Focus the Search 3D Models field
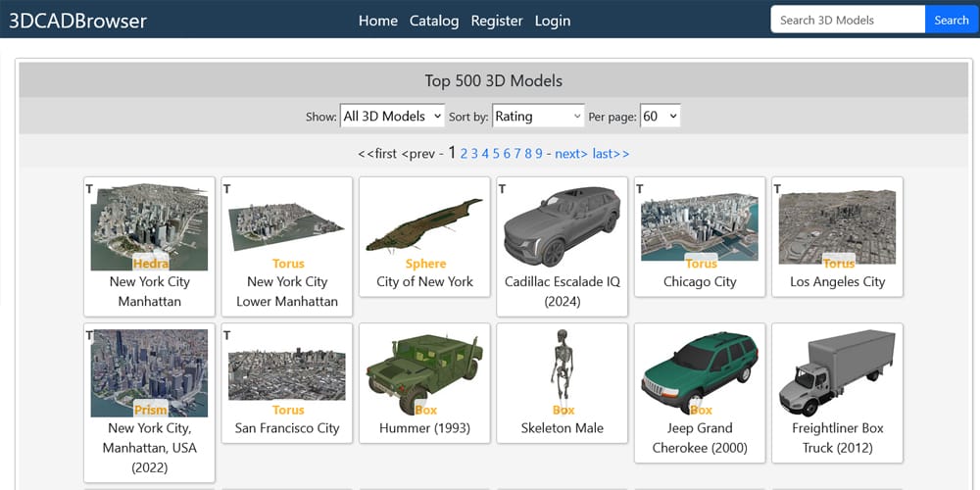980x490 pixels. [848, 20]
